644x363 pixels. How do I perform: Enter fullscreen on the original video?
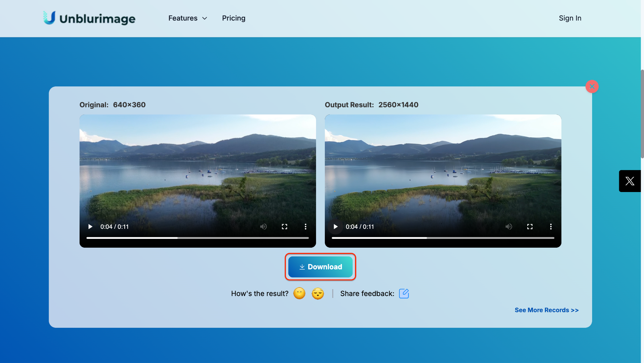click(284, 227)
